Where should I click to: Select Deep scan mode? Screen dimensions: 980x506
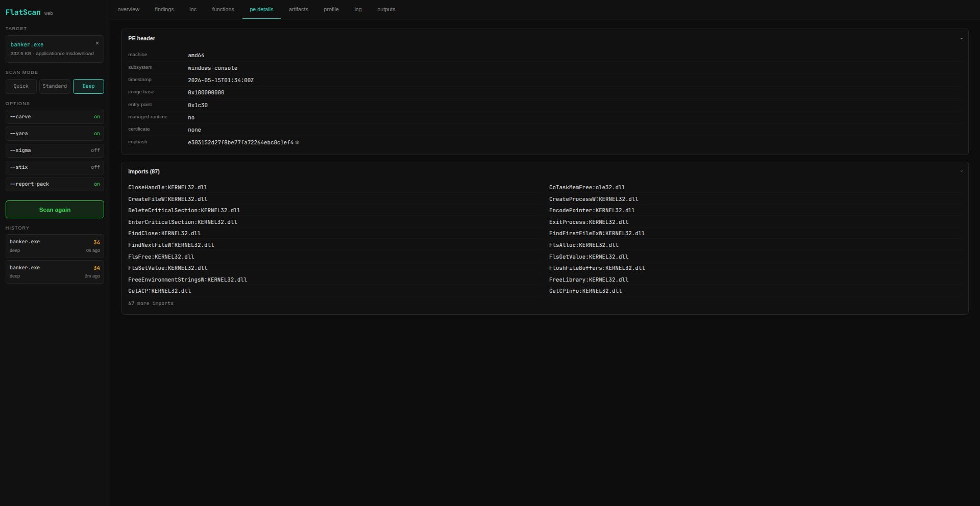[x=88, y=86]
